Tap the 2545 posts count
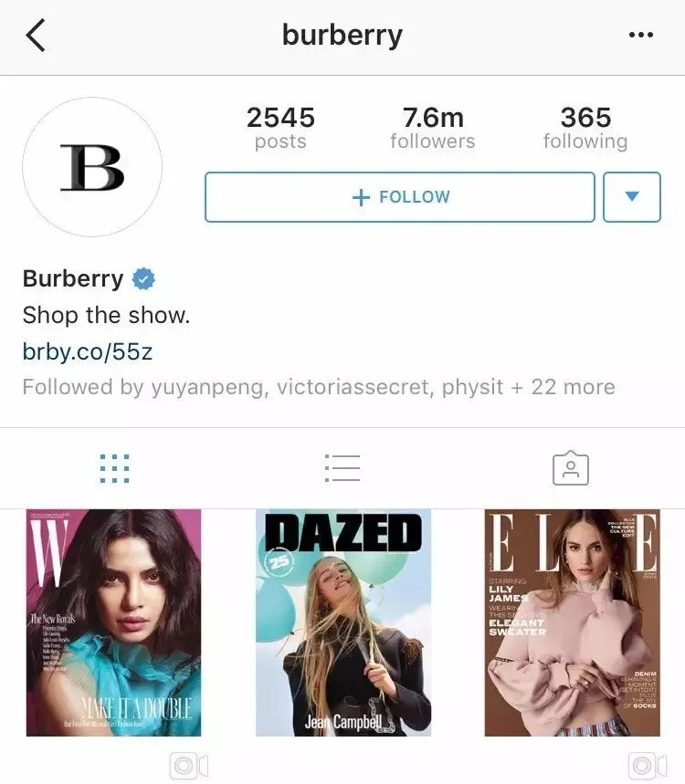 click(280, 128)
